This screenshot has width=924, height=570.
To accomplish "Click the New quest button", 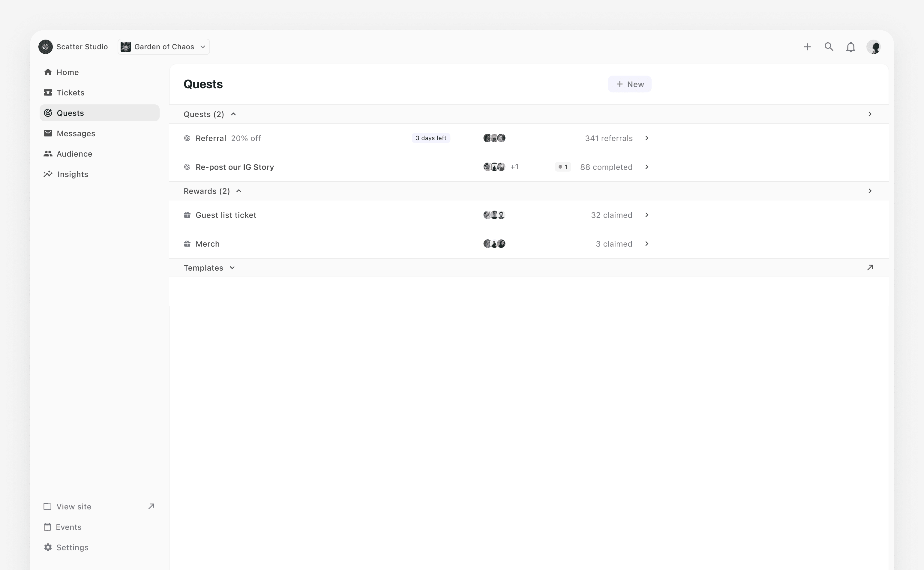I will pyautogui.click(x=629, y=84).
